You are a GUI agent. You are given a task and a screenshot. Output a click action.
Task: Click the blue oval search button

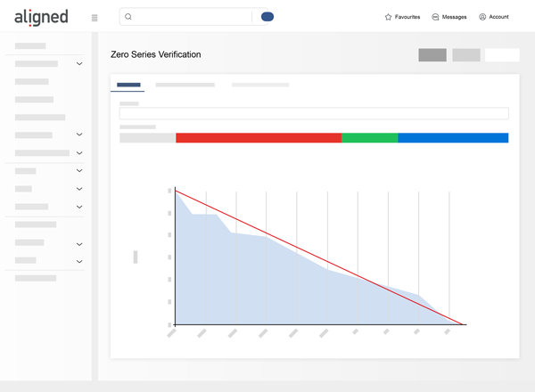coord(267,17)
